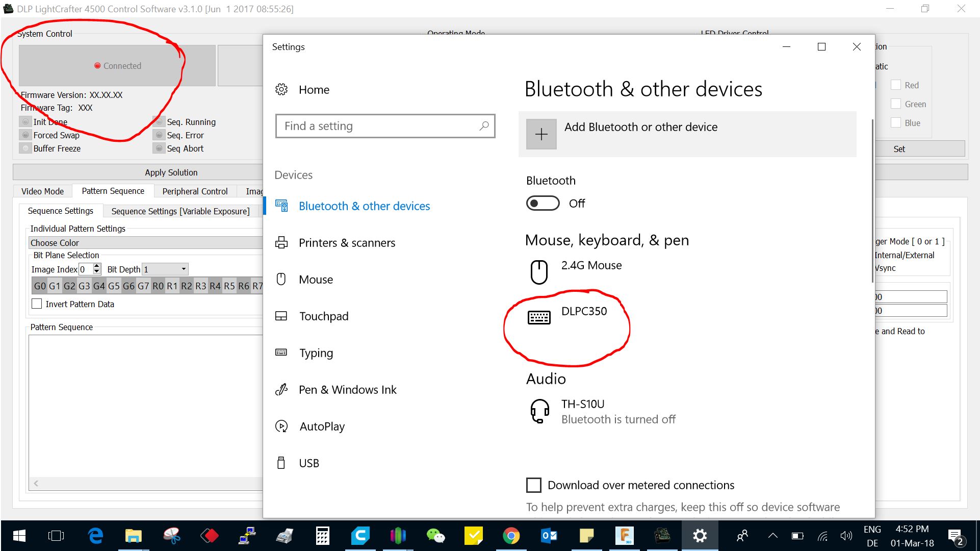The width and height of the screenshot is (980, 551).
Task: Open Task View from the taskbar
Action: pos(56,536)
